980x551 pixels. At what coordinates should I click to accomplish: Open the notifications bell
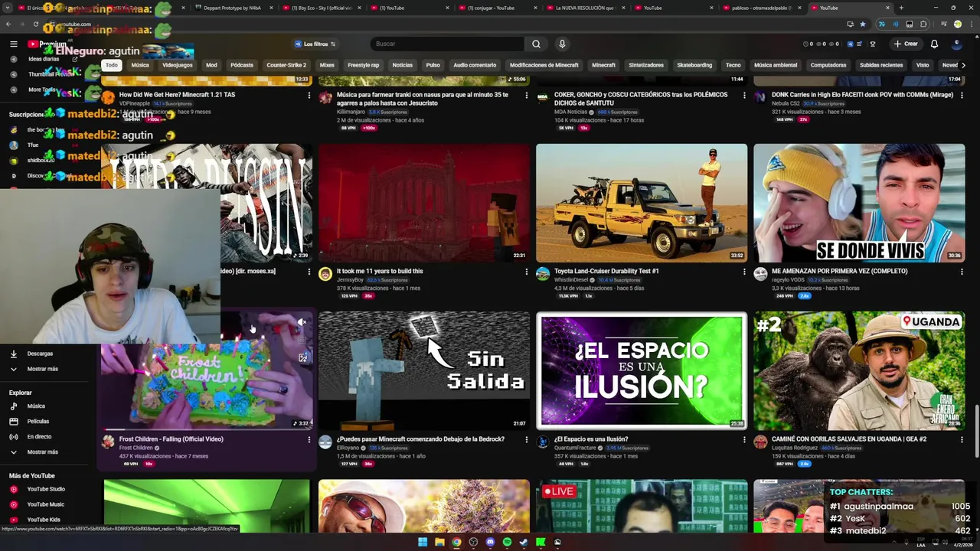tap(934, 44)
